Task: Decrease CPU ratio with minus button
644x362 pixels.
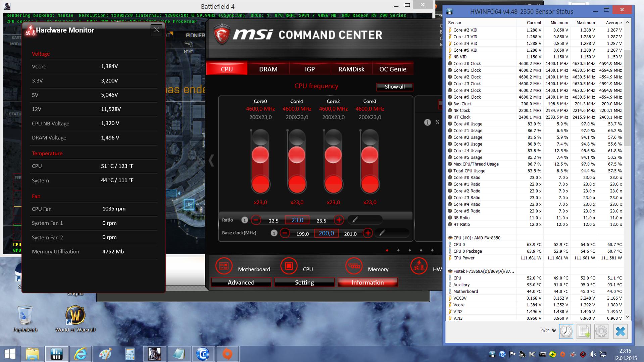Action: click(x=256, y=220)
